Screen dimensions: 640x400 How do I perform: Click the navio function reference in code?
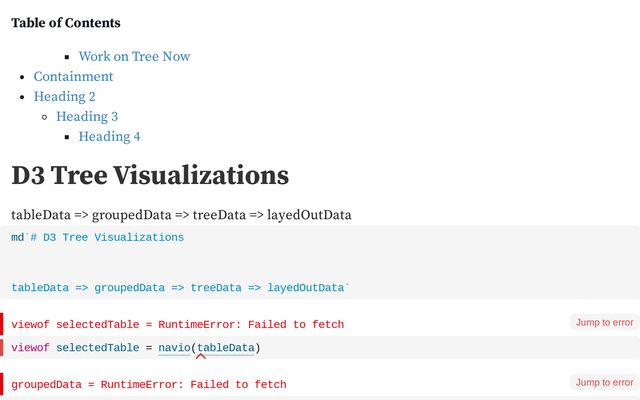tap(174, 347)
